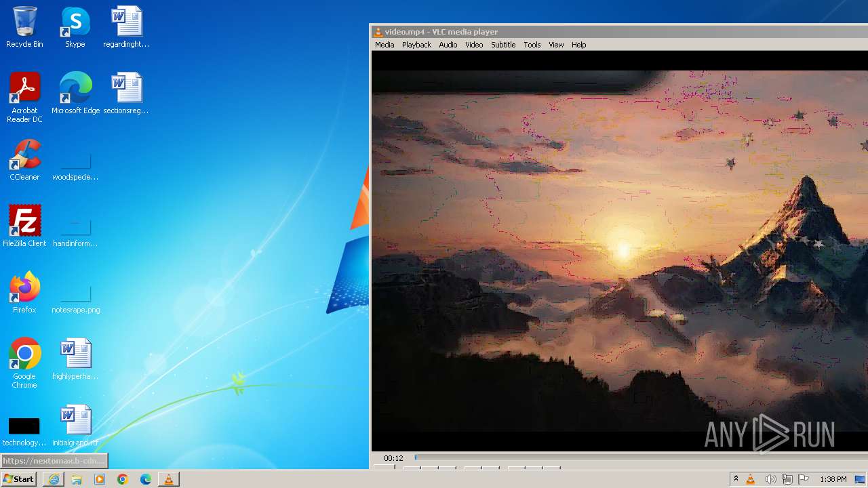Click Show desktop button in the tray
The image size is (868, 488).
[x=861, y=479]
